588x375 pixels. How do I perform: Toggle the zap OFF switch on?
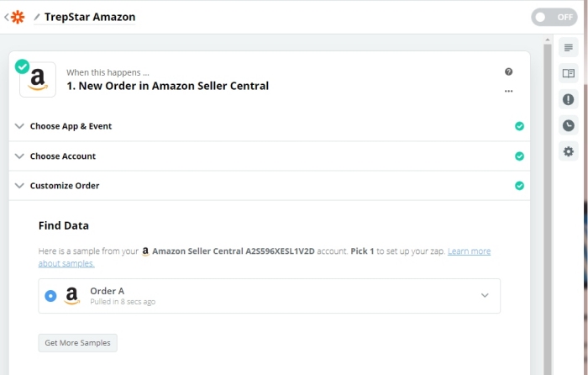coord(554,18)
